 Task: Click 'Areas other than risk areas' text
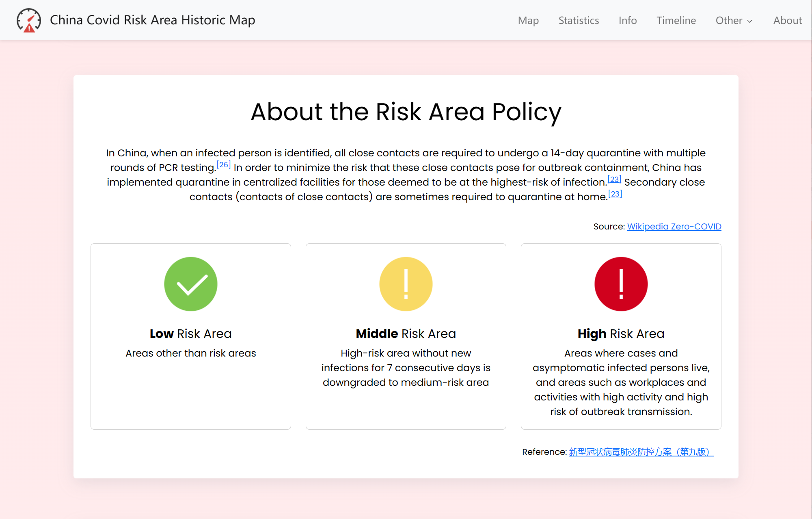tap(191, 353)
